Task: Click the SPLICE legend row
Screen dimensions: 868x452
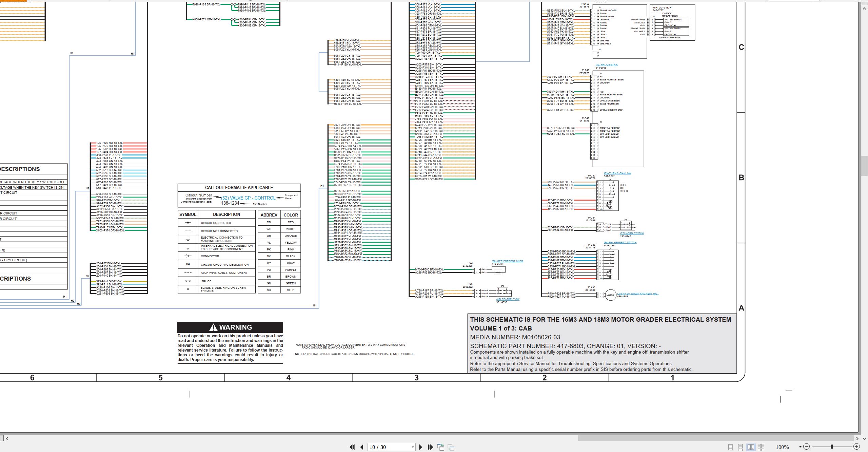Action: pyautogui.click(x=217, y=281)
